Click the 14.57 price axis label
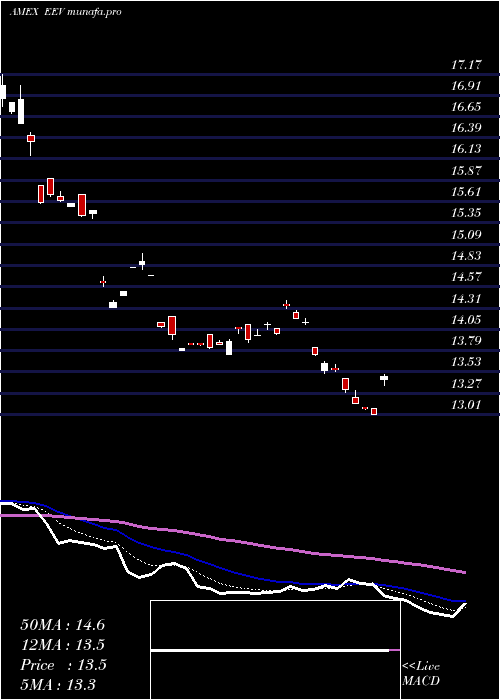The height and width of the screenshot is (700, 500). [x=467, y=276]
